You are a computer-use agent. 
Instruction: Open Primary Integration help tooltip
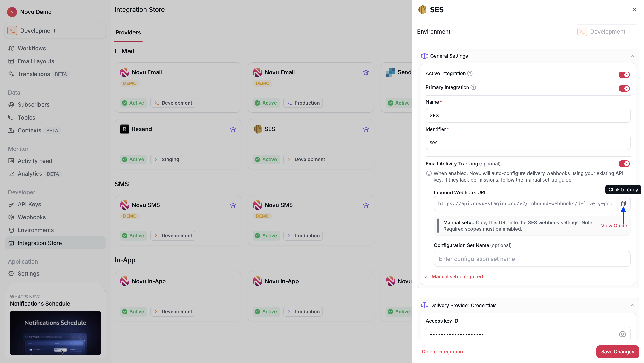pyautogui.click(x=473, y=87)
